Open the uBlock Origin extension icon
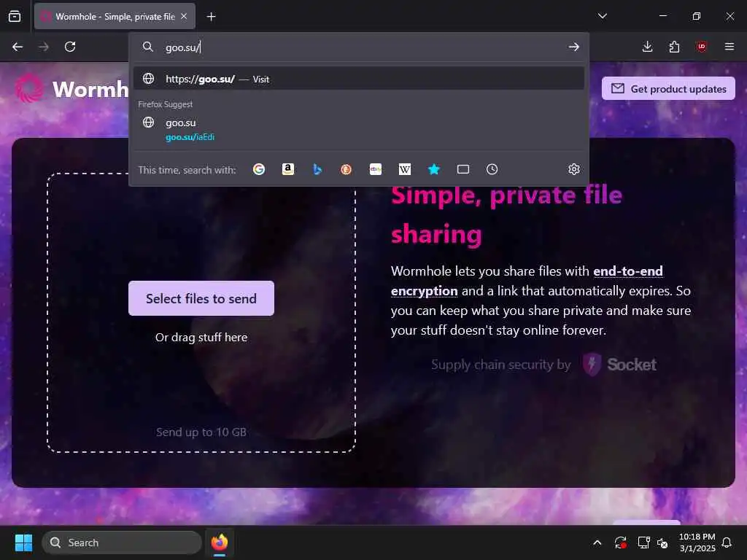This screenshot has width=747, height=560. point(701,47)
